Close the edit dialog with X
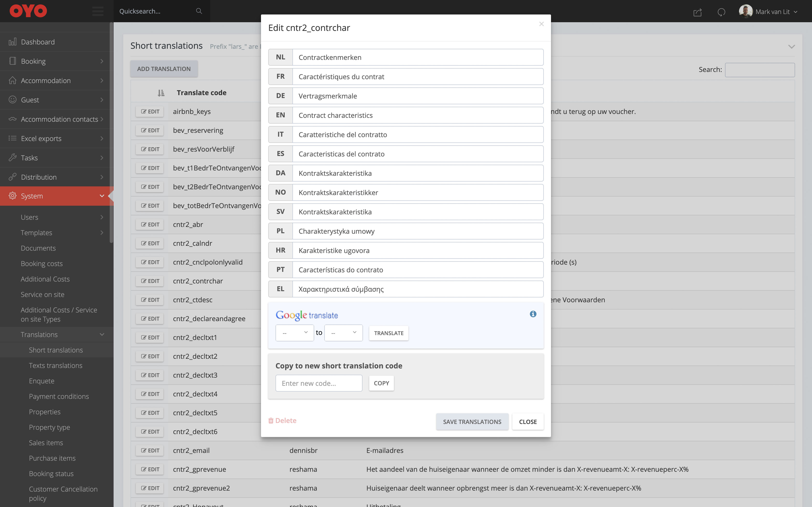 pos(541,24)
